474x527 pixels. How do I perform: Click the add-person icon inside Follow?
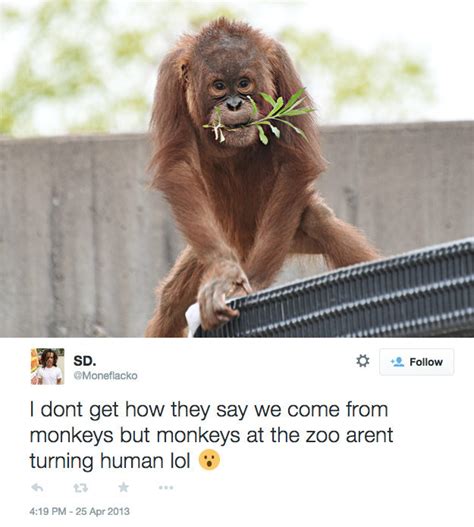point(397,362)
